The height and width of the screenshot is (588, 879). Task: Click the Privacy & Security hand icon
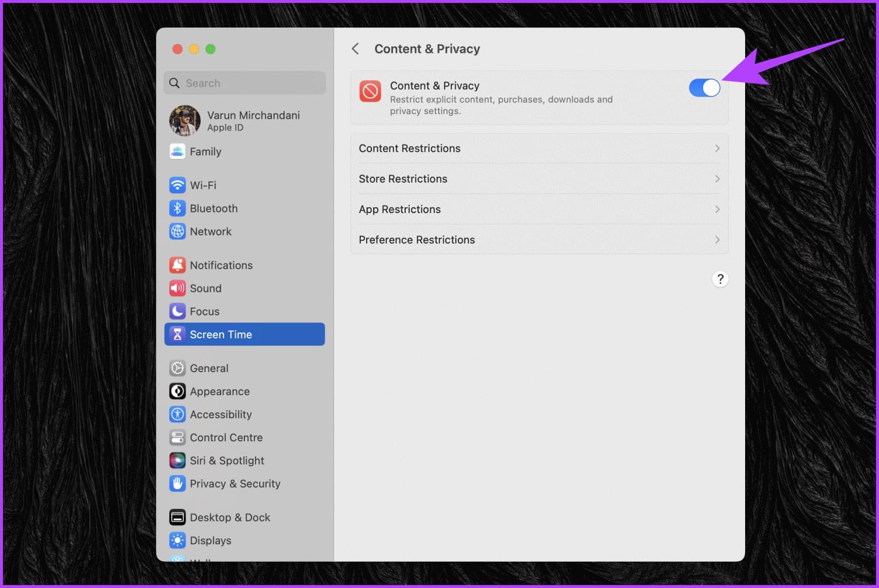tap(178, 483)
